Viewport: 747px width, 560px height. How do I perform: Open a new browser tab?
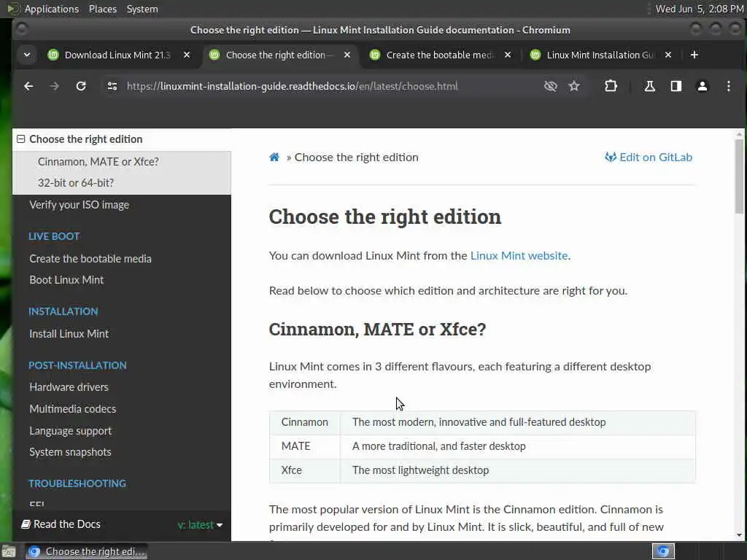pyautogui.click(x=694, y=55)
